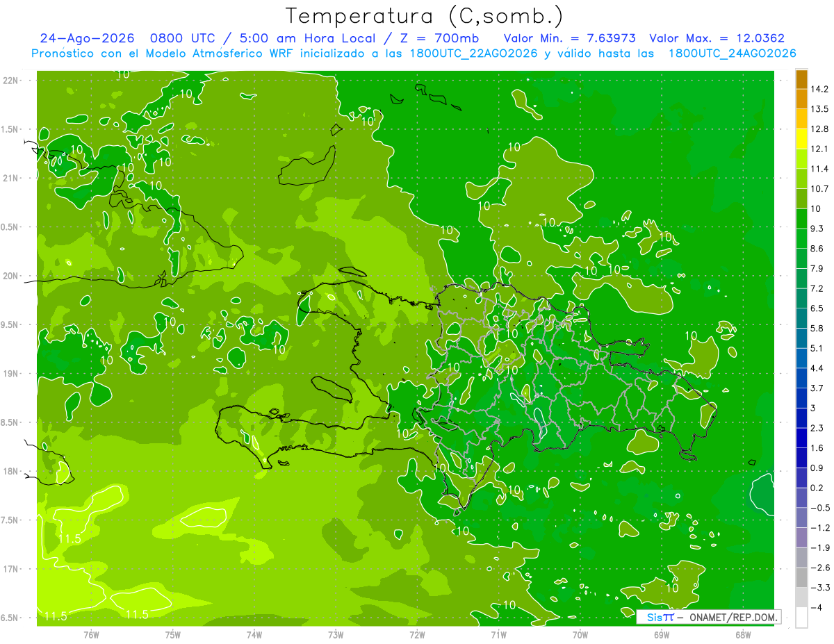Click the dark orange swatch above 14.2

click(802, 79)
